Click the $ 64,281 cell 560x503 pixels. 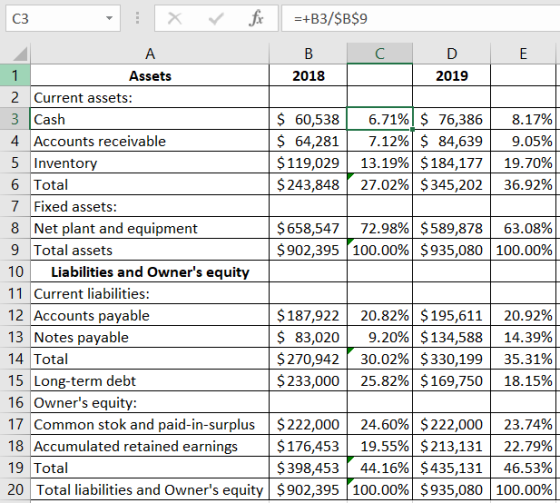[x=308, y=141]
